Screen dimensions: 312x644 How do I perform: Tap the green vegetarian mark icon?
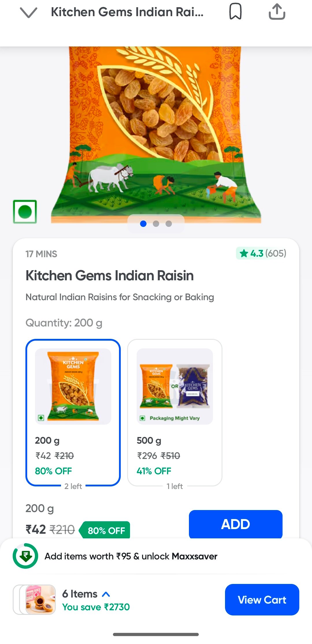click(x=25, y=212)
